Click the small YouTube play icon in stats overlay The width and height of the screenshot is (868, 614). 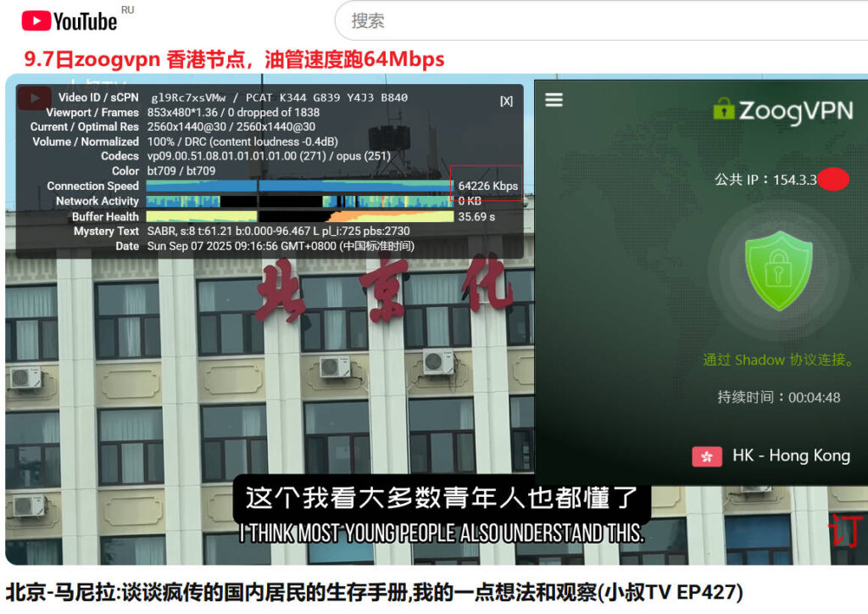pyautogui.click(x=35, y=98)
